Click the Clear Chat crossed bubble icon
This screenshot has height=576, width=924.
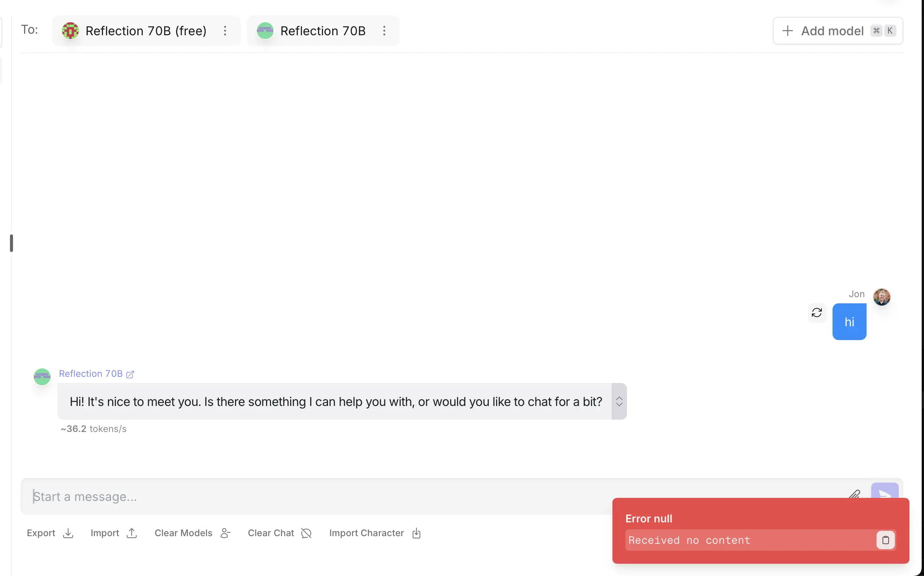tap(306, 533)
